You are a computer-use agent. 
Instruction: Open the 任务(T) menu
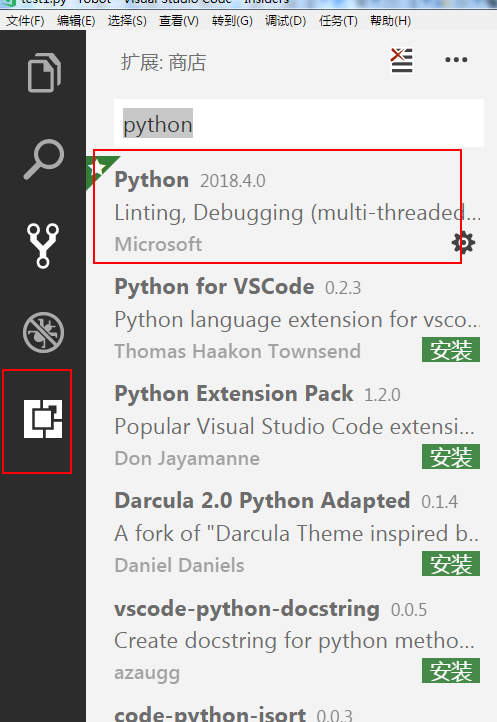tap(338, 21)
